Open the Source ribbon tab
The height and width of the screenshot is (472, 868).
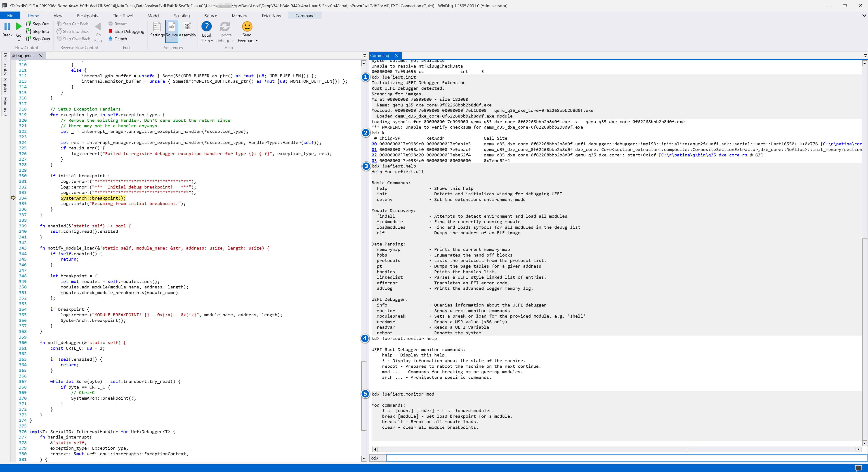click(211, 16)
